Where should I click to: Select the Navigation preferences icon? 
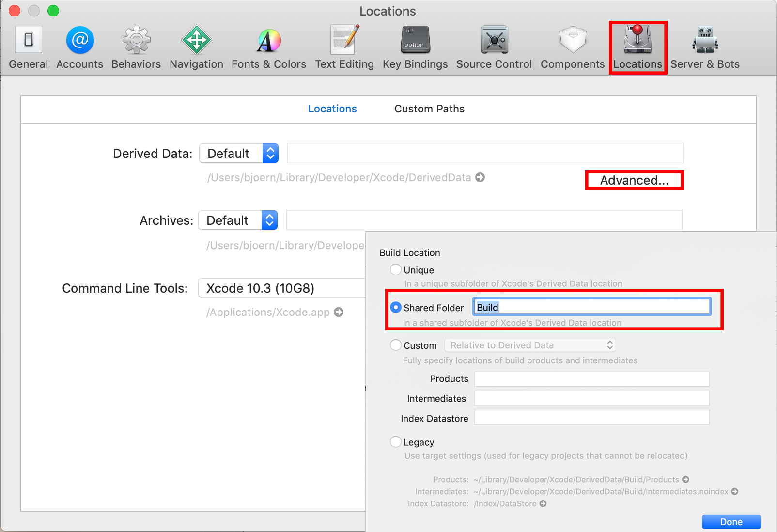click(x=196, y=46)
